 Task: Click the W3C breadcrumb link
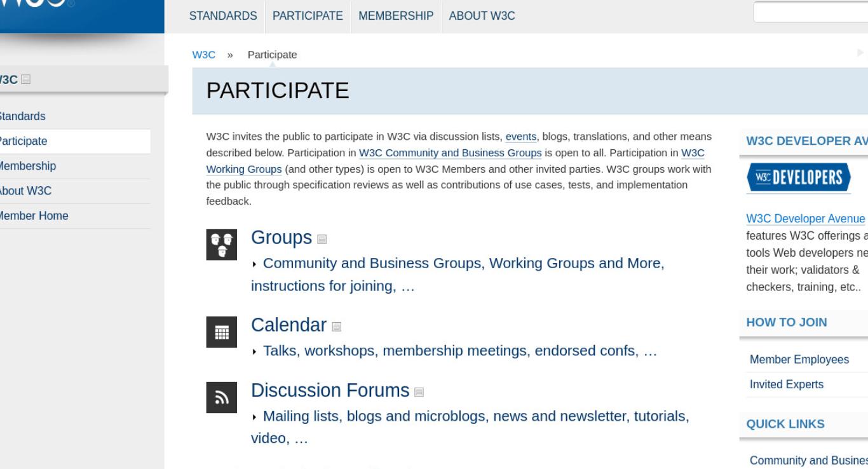tap(203, 55)
